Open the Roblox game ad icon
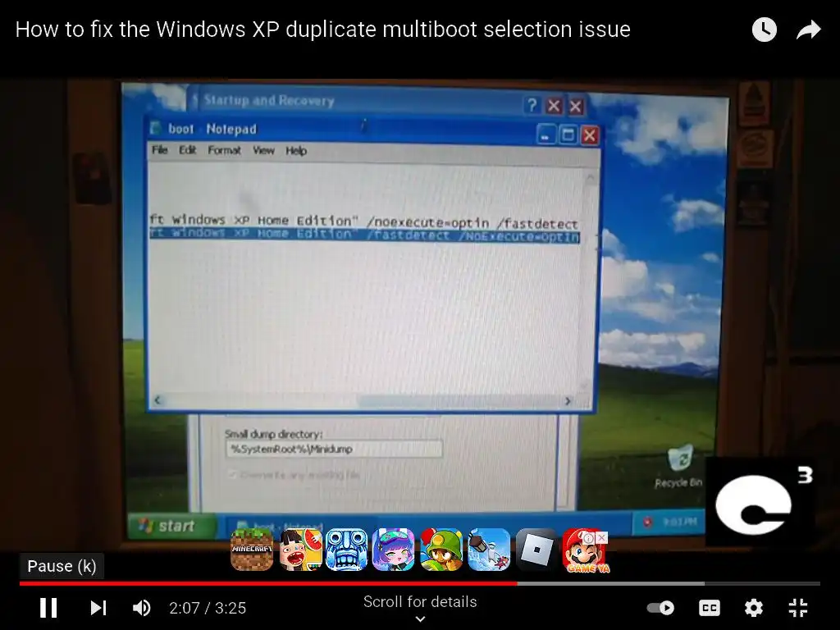 coord(536,549)
